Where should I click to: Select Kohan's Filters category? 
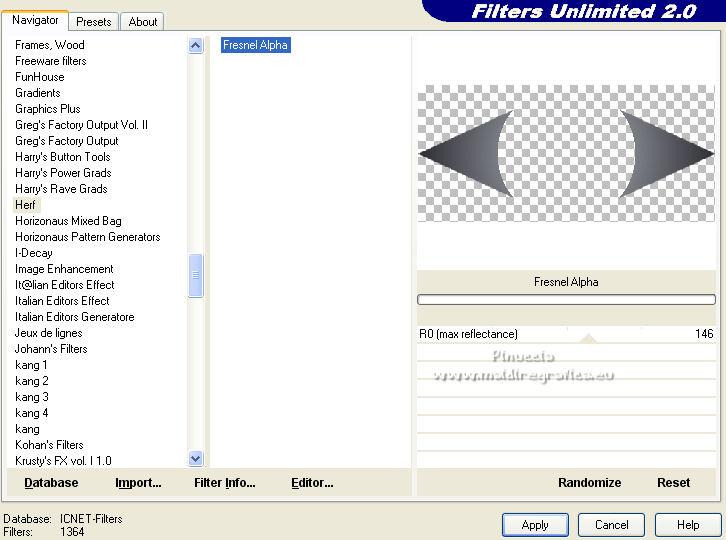pos(49,445)
